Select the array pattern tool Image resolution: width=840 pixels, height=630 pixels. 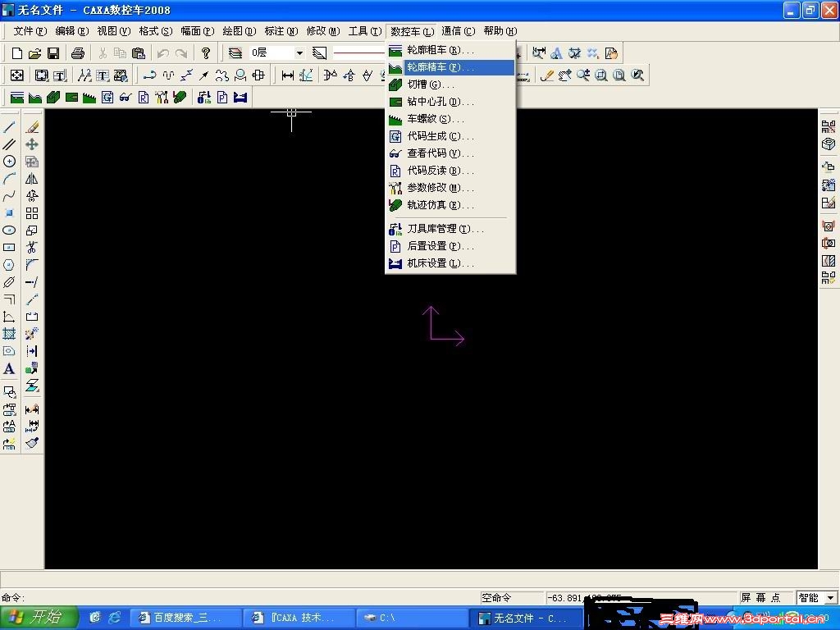(32, 213)
